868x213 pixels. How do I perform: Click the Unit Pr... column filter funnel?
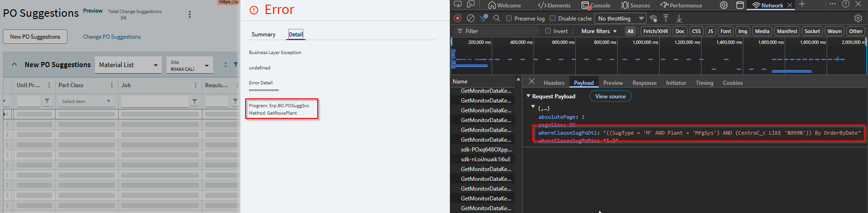click(x=47, y=101)
